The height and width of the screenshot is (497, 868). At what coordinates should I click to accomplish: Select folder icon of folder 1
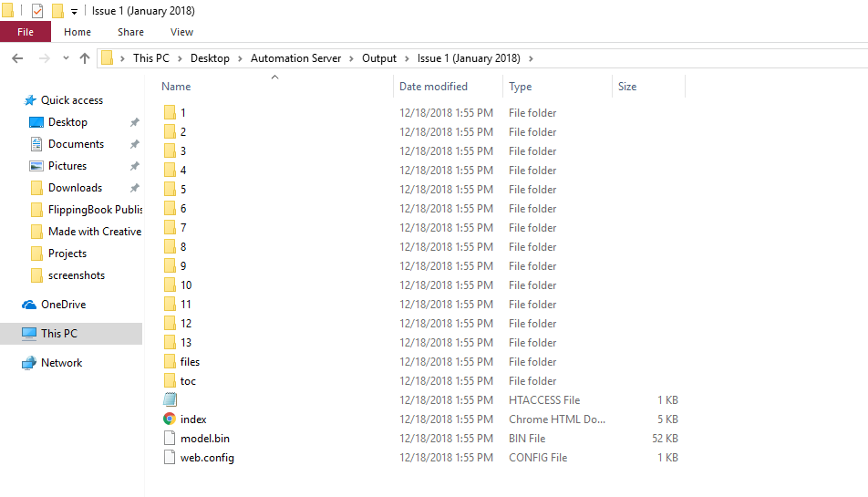coord(170,112)
